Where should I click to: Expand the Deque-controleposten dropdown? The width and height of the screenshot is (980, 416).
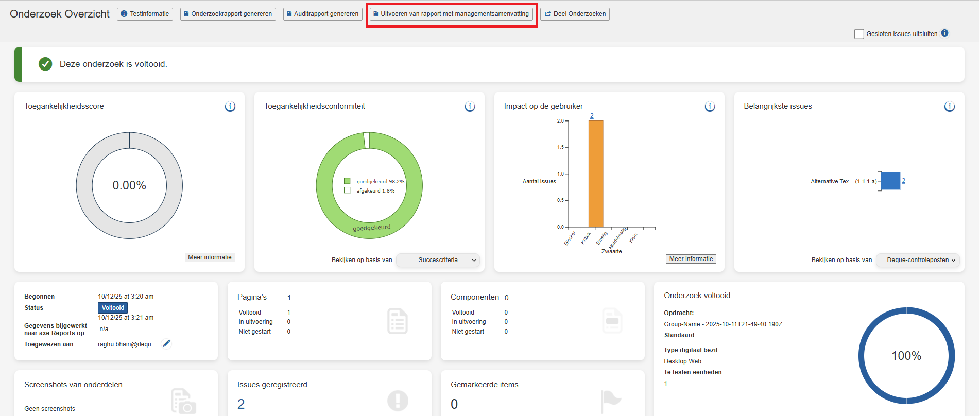coord(918,260)
